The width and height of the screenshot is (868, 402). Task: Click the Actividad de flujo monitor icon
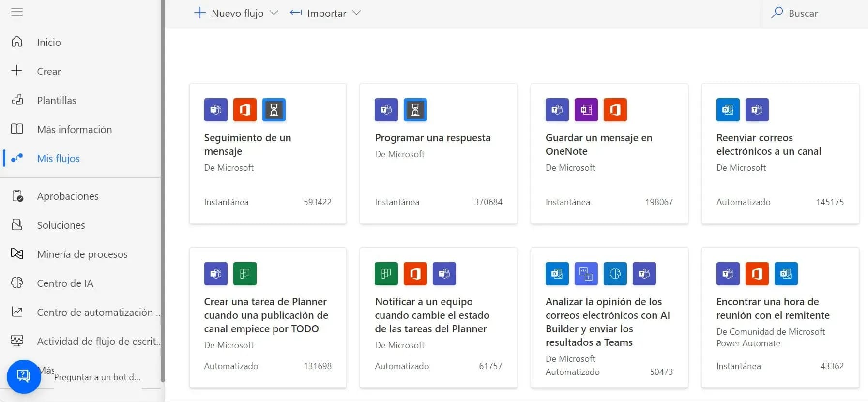point(17,341)
